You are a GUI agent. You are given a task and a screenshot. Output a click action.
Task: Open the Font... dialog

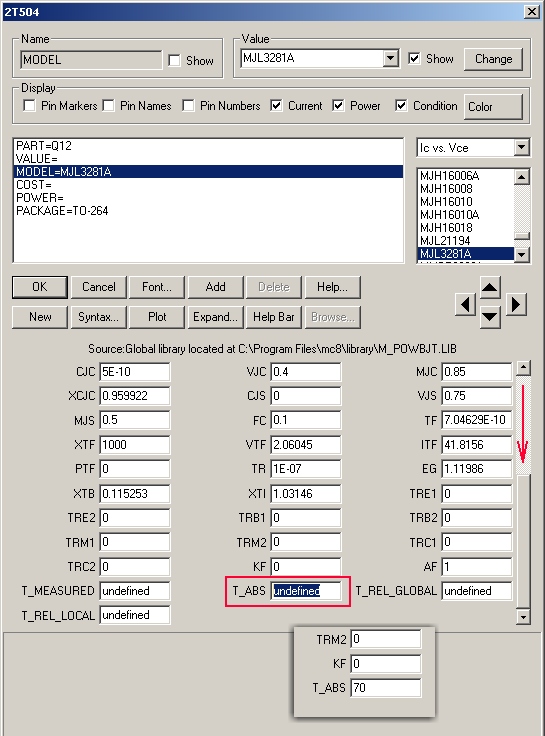157,287
